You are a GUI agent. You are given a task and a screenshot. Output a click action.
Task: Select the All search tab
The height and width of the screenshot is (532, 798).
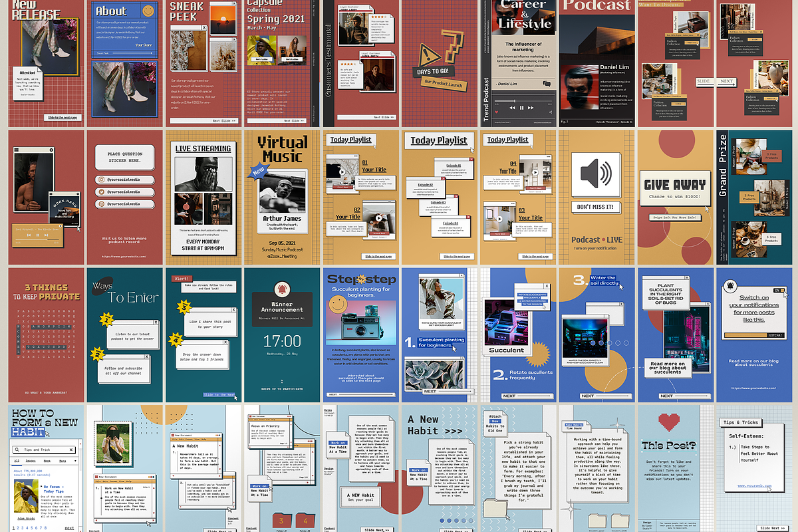15,460
